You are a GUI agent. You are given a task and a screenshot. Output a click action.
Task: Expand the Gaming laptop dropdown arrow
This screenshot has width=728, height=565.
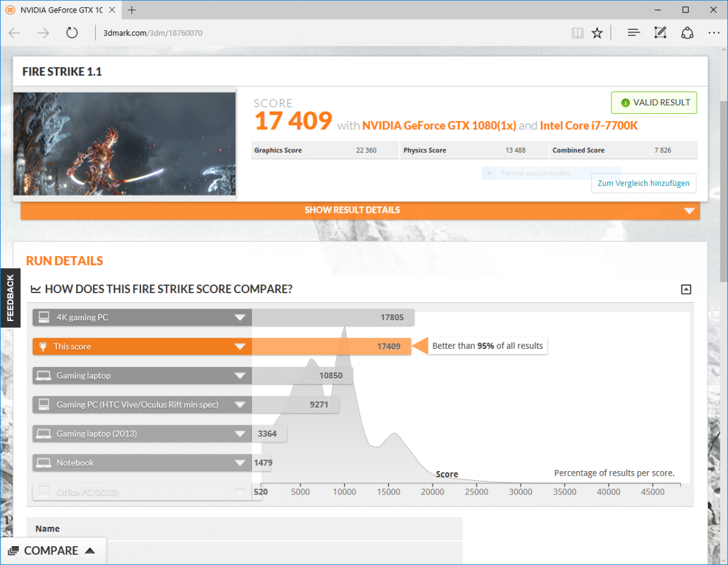[240, 376]
